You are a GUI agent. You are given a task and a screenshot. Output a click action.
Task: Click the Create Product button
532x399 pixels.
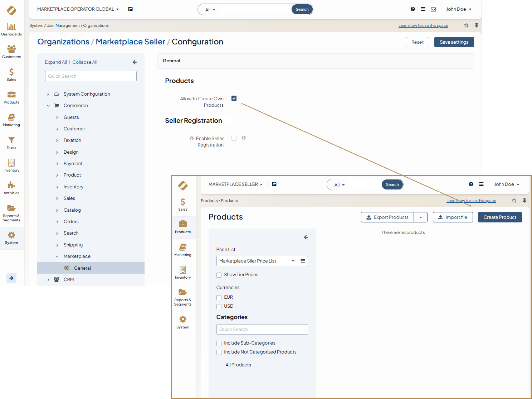point(499,217)
